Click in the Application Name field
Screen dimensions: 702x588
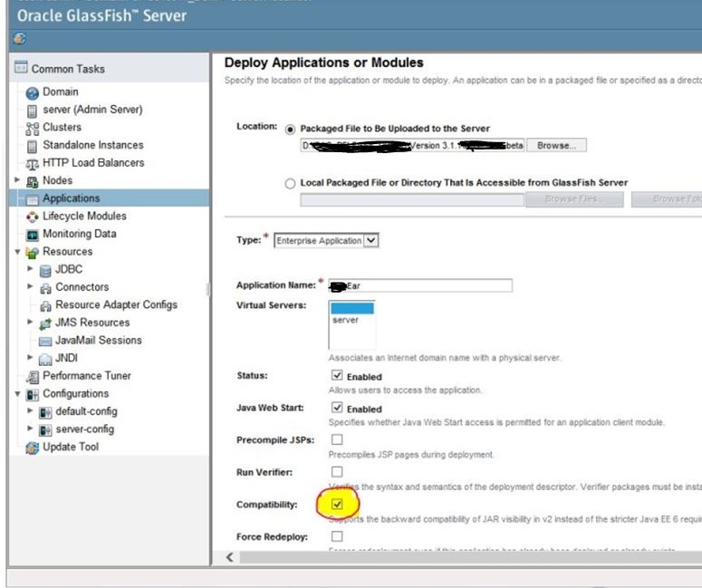(x=420, y=285)
